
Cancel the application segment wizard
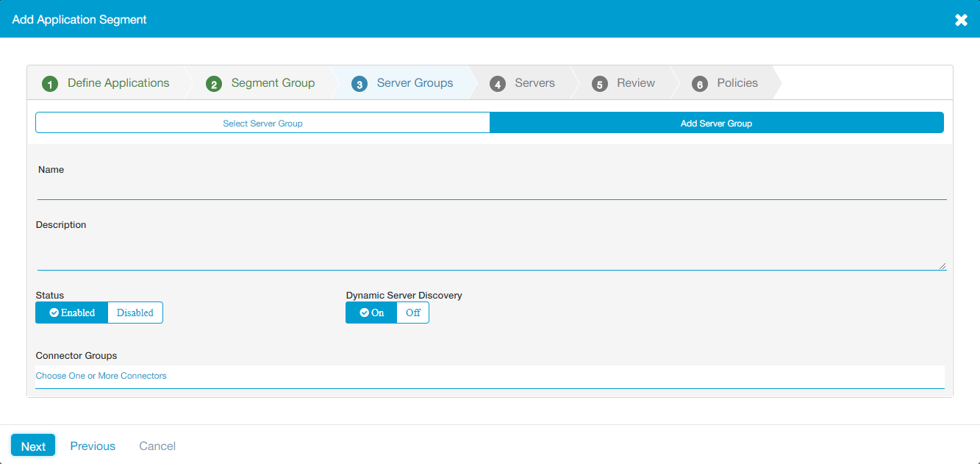pyautogui.click(x=157, y=445)
